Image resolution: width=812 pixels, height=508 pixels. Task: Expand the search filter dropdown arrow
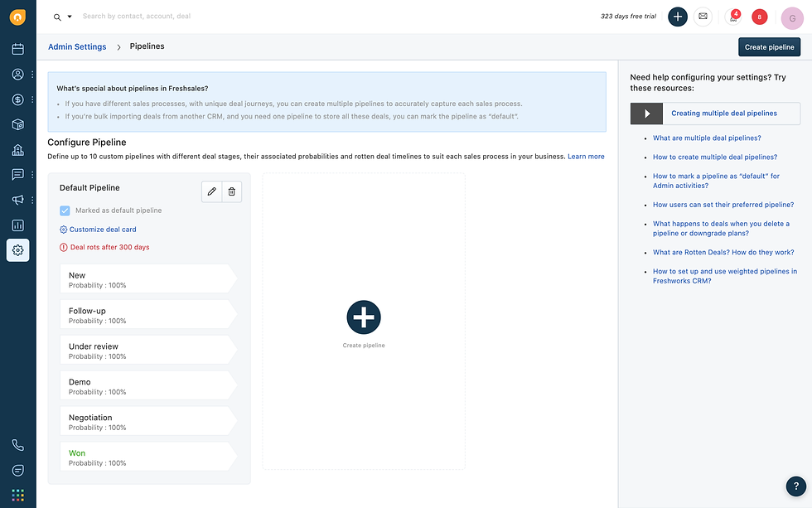[70, 17]
